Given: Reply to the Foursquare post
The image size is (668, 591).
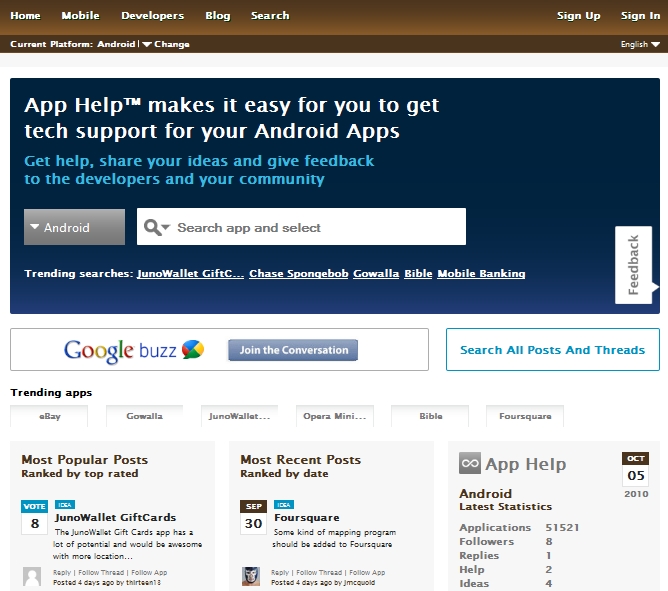Looking at the screenshot, I should tap(280, 573).
